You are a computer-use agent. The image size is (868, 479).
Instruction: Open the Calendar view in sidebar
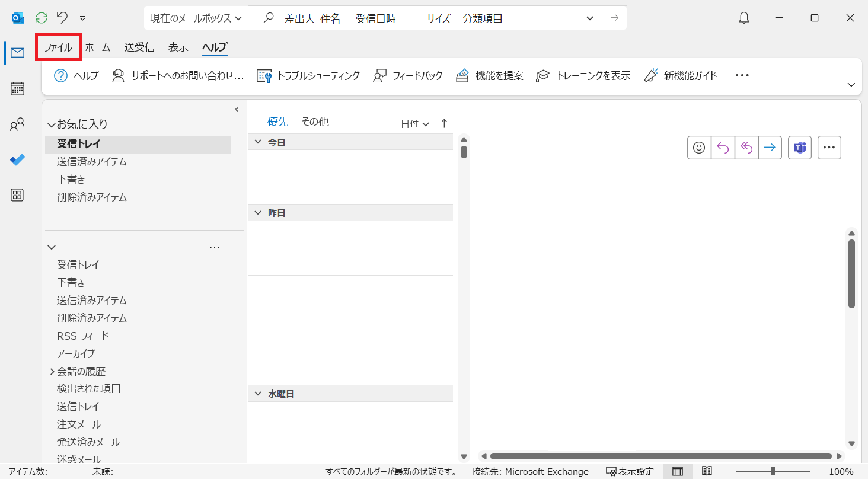coord(17,89)
